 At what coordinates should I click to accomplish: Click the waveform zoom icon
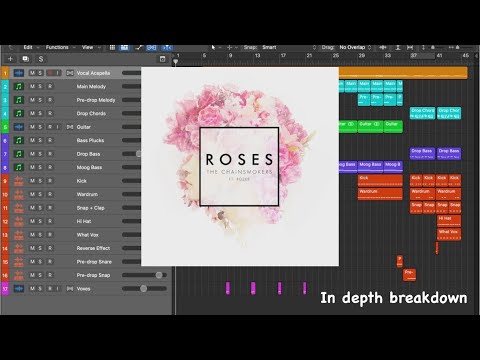point(383,47)
